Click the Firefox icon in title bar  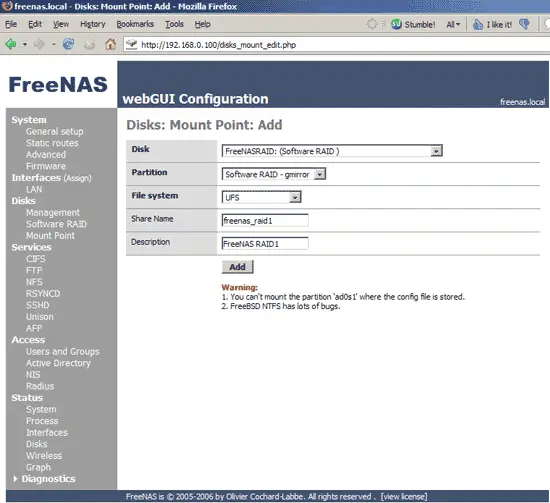[x=7, y=6]
